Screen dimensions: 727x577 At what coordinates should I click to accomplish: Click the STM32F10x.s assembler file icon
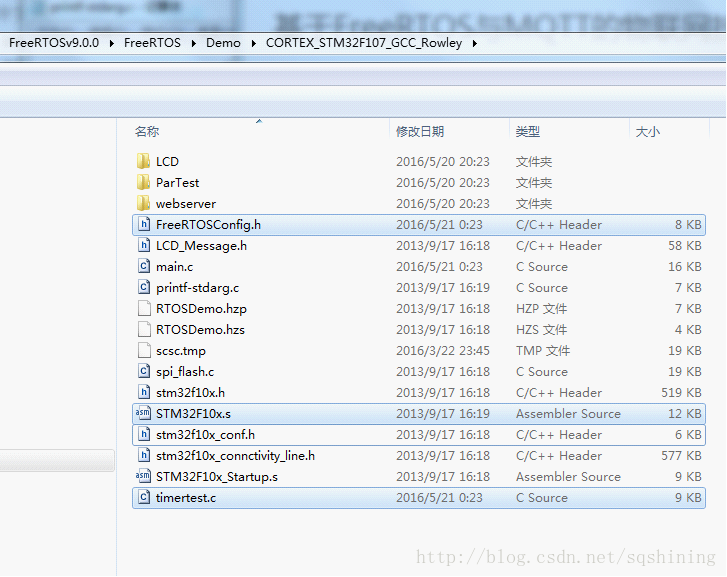143,413
